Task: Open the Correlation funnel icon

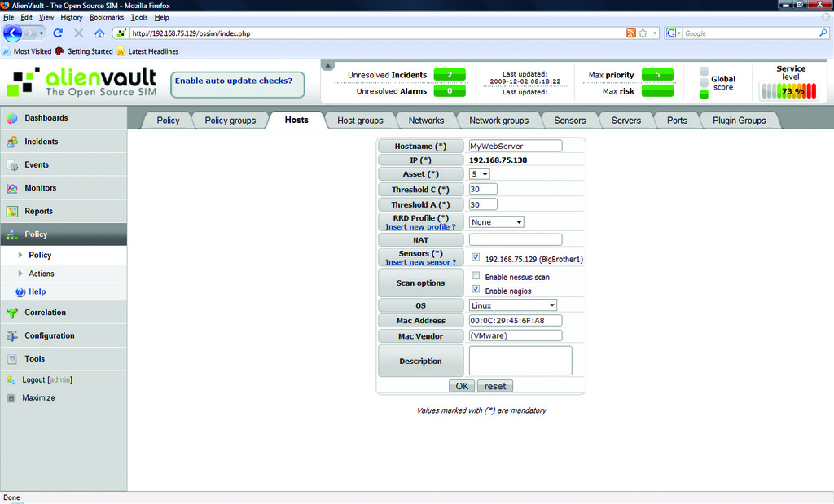Action: 12,313
